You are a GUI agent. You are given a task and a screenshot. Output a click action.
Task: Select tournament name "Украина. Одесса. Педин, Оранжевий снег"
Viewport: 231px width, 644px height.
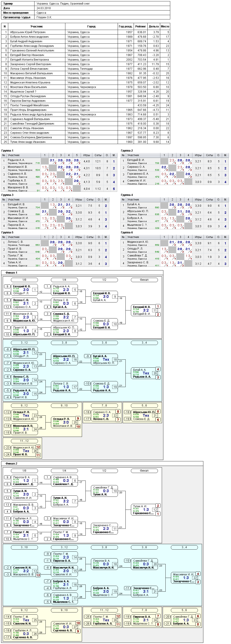(x=63, y=4)
